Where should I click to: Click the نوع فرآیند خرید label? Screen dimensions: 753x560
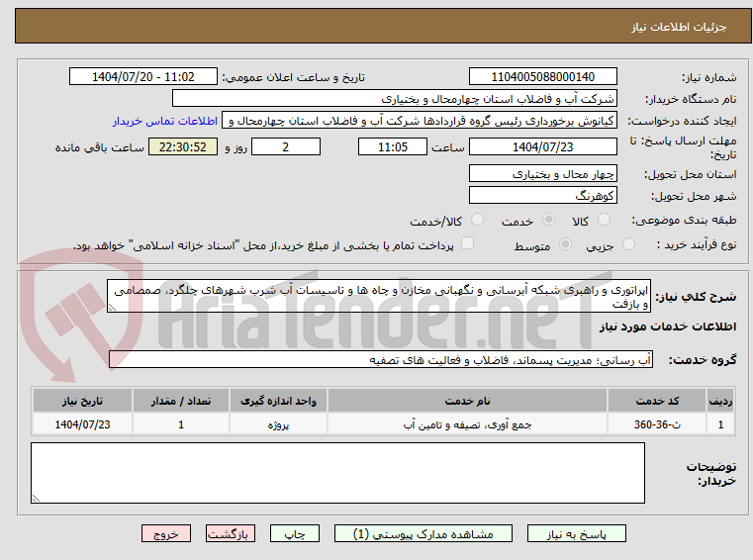(x=697, y=244)
